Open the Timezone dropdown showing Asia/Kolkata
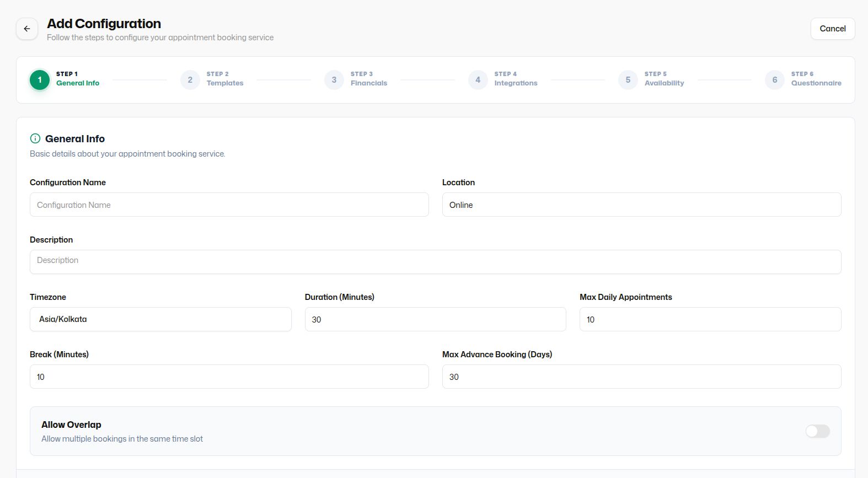This screenshot has height=478, width=868. click(x=160, y=319)
